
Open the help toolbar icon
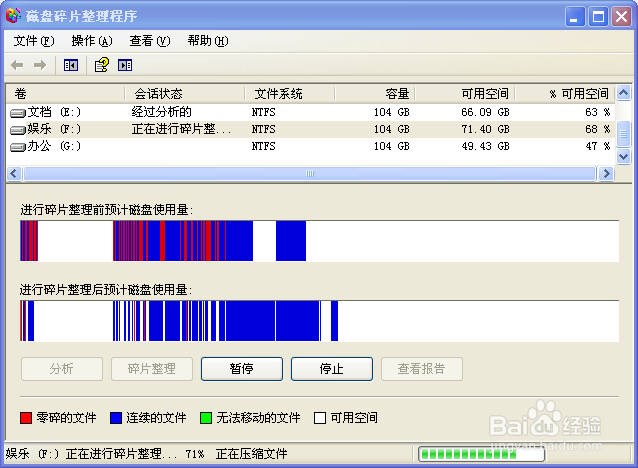tap(102, 65)
